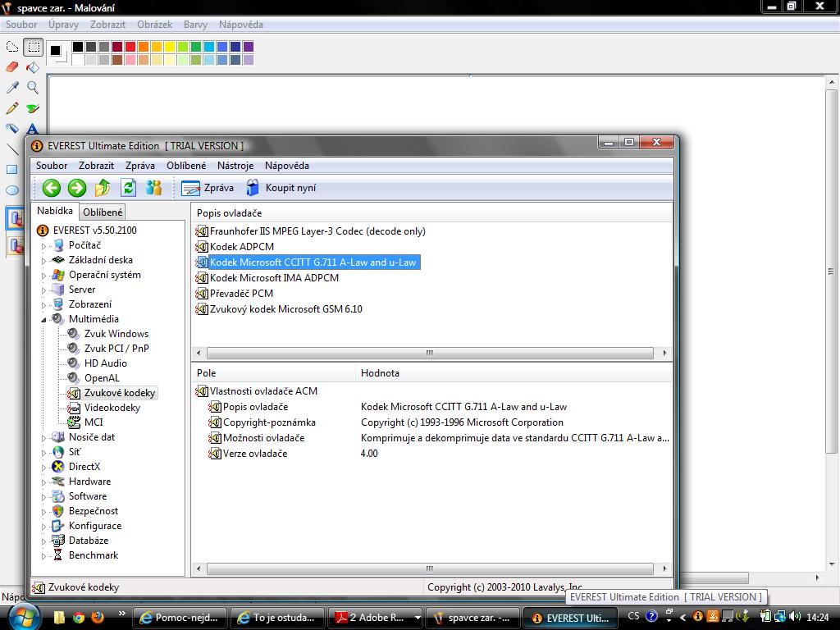Pick the eraser tool in Paint
This screenshot has height=630, width=840.
click(12, 67)
